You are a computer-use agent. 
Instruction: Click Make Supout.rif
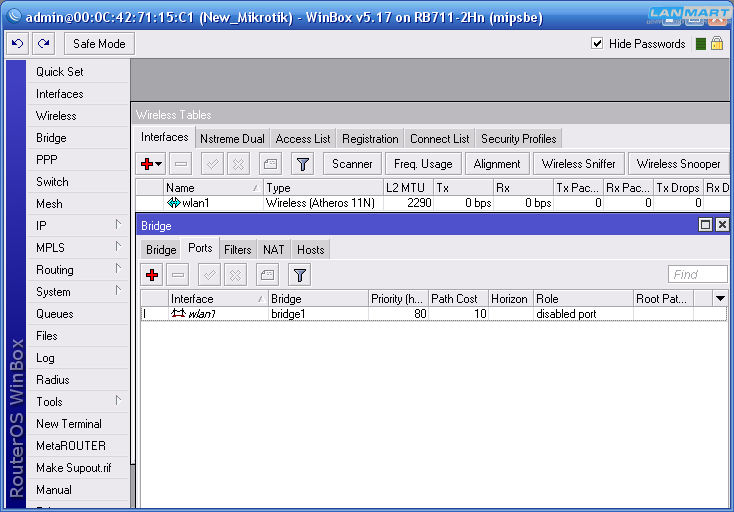[x=78, y=468]
